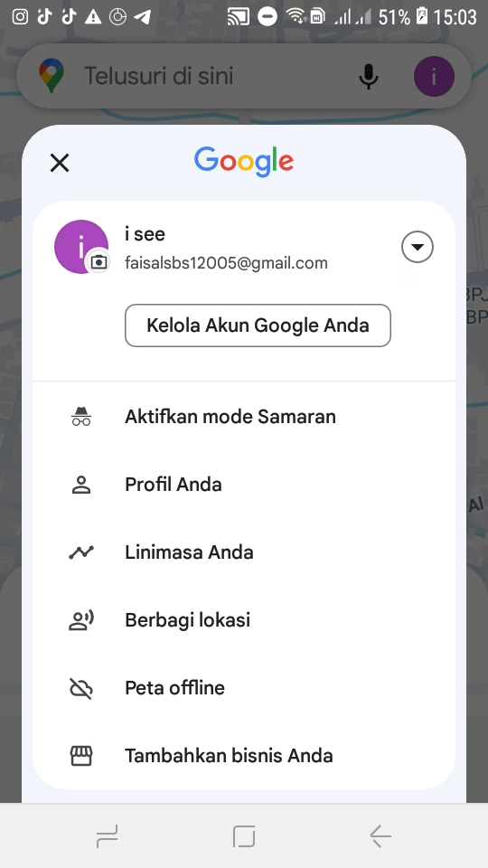Close the Google account panel
Screen dimensions: 488x868
pyautogui.click(x=60, y=163)
